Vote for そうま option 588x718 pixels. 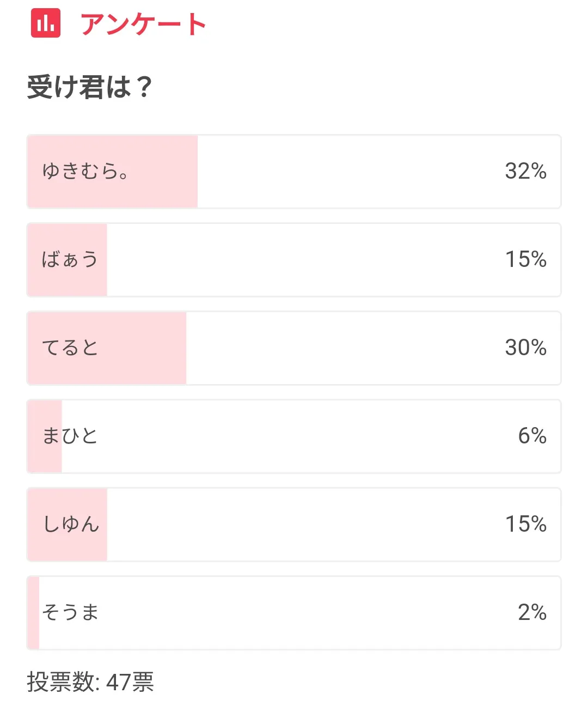pyautogui.click(x=294, y=613)
